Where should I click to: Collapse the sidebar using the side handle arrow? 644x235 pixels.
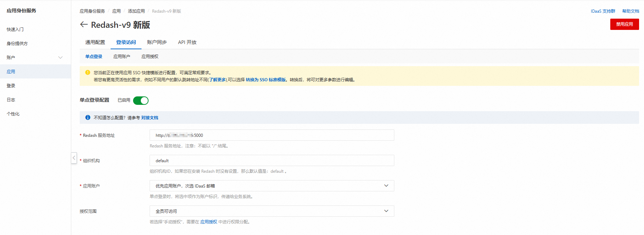tap(74, 158)
